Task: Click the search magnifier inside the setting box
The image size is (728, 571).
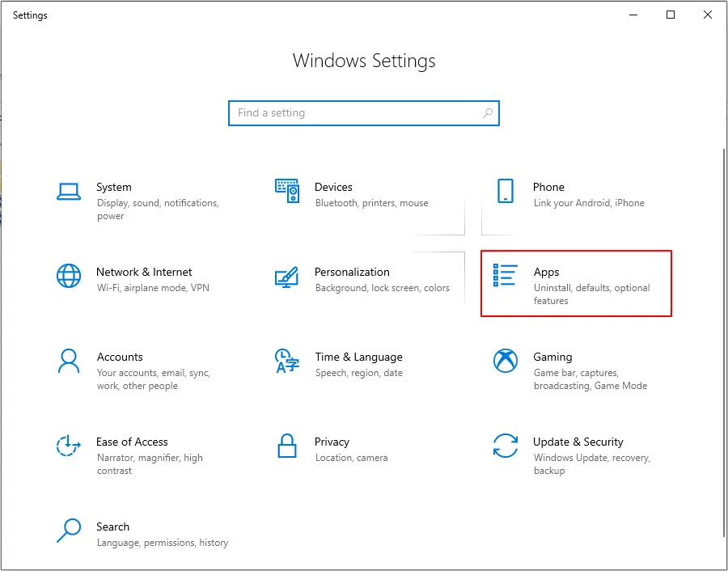Action: click(x=488, y=113)
